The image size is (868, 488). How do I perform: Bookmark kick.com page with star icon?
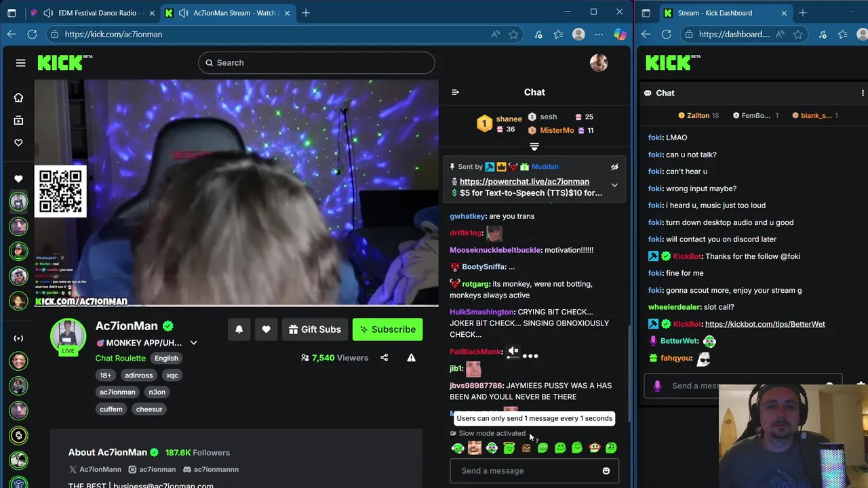click(x=513, y=34)
